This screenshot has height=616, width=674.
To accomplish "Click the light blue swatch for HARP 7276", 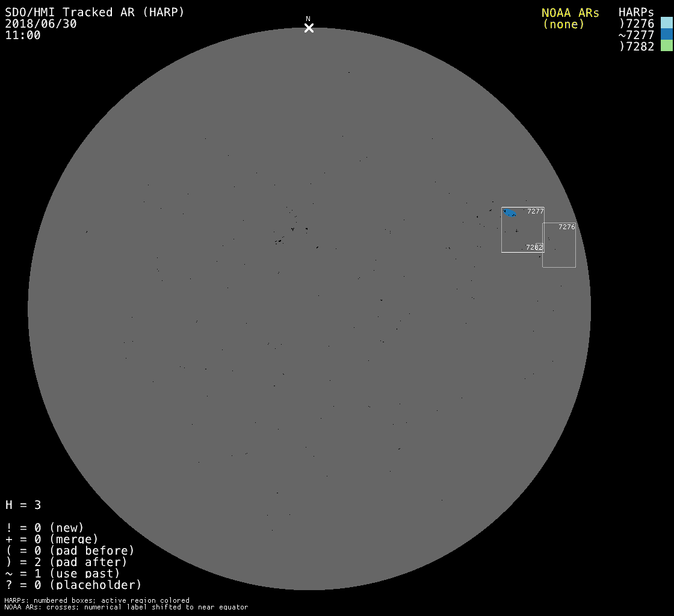I will pos(666,23).
